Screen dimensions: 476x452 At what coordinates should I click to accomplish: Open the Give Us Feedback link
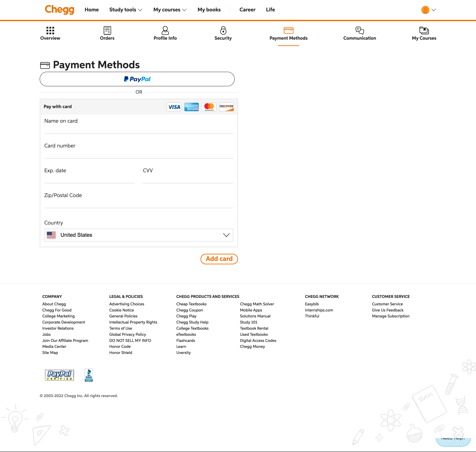pyautogui.click(x=388, y=310)
